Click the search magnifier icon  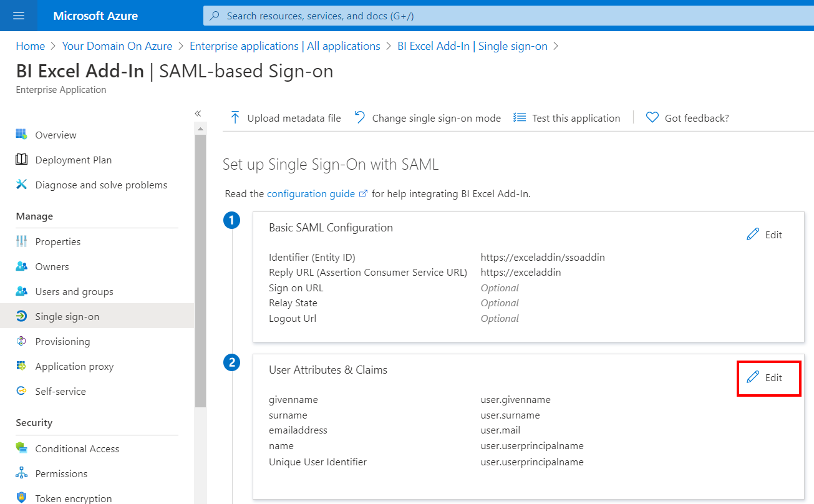(x=215, y=16)
